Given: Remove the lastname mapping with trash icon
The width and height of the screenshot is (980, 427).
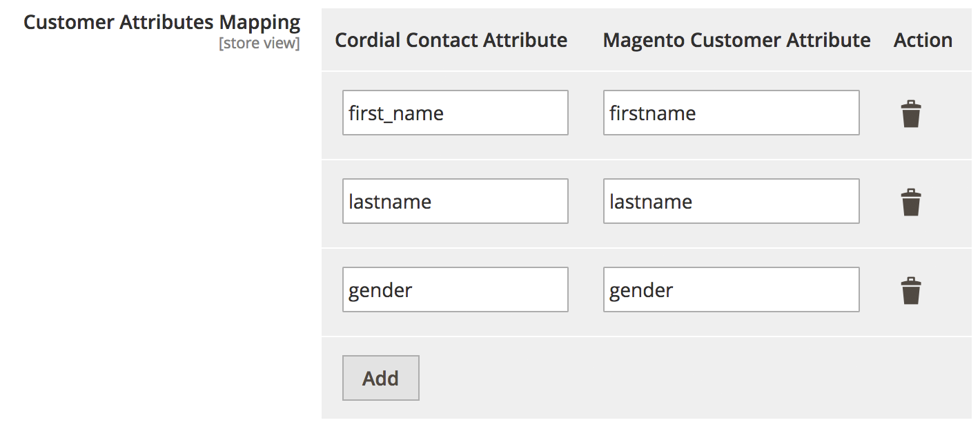Looking at the screenshot, I should (x=911, y=202).
